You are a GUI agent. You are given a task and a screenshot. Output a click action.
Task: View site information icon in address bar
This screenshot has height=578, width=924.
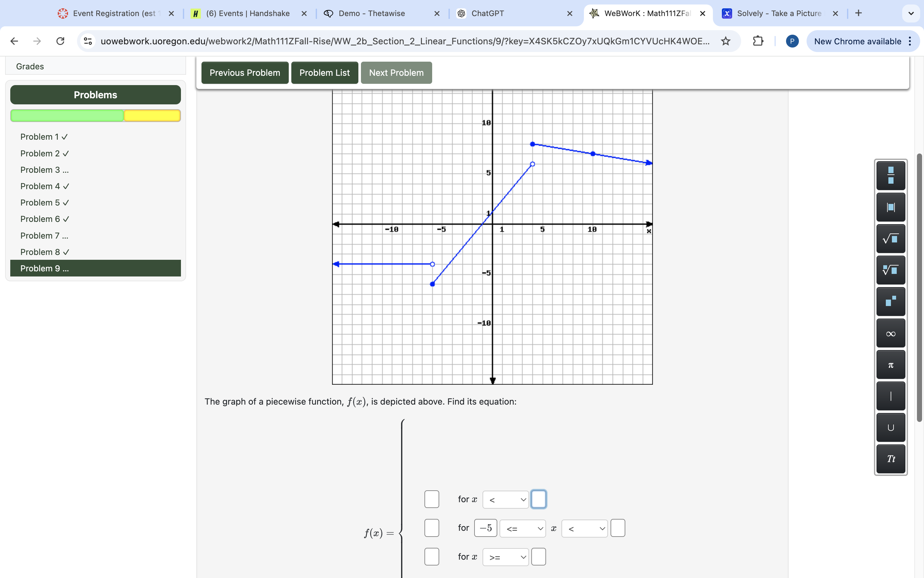click(x=88, y=41)
